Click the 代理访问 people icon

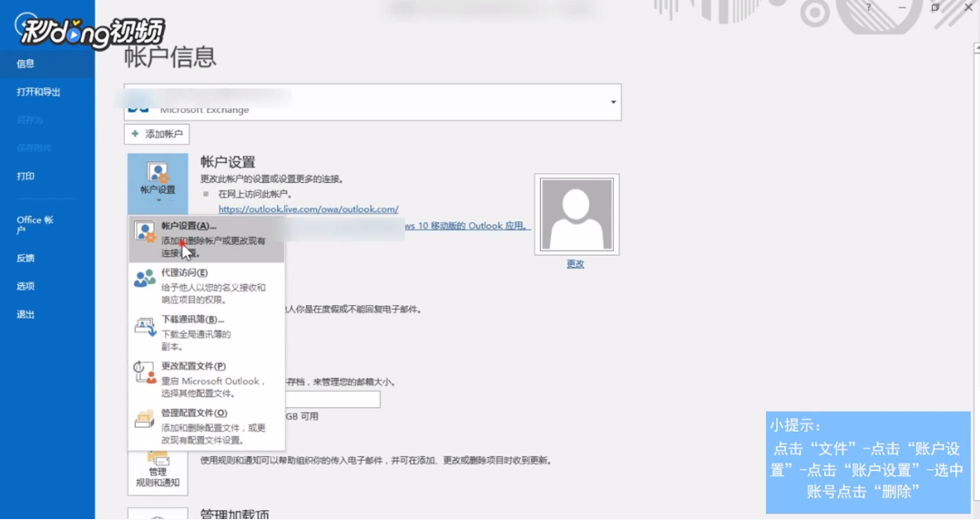pyautogui.click(x=145, y=279)
